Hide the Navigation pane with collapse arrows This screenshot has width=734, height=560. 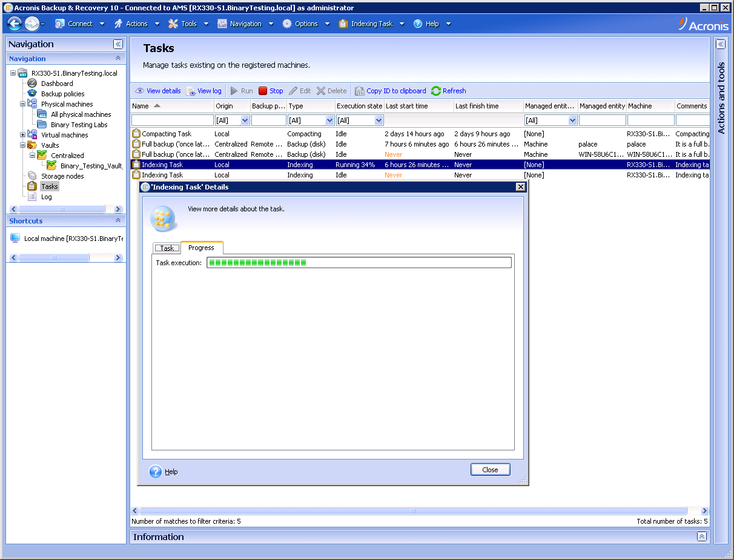pos(118,44)
